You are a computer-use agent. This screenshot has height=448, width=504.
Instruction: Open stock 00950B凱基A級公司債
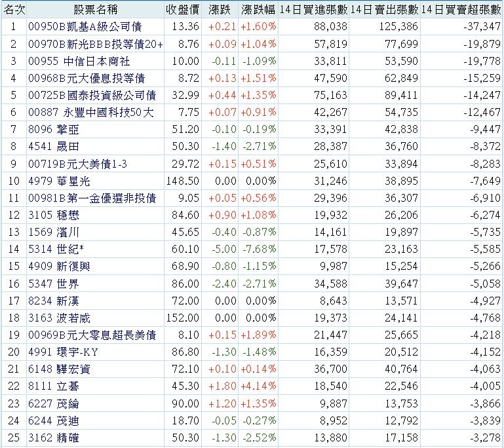pyautogui.click(x=85, y=27)
